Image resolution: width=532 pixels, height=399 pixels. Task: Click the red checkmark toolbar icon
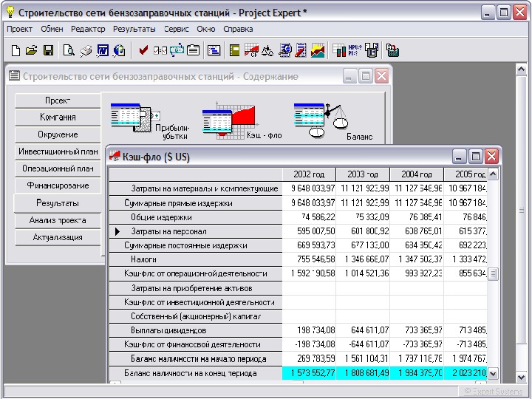click(x=143, y=51)
